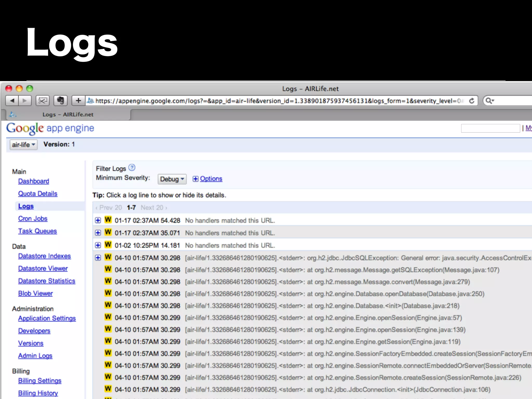The image size is (532, 399).
Task: Click the browser forward arrow button
Action: (25, 101)
